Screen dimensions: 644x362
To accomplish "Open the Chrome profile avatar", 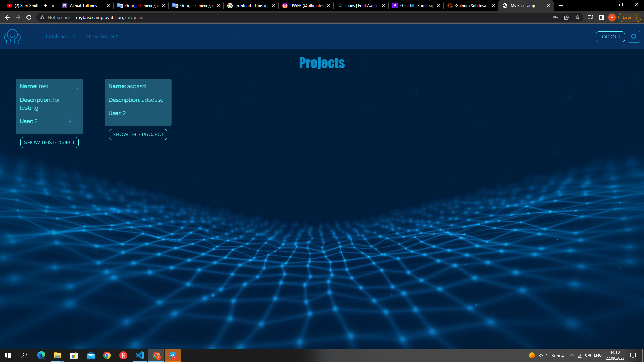I will pyautogui.click(x=612, y=17).
